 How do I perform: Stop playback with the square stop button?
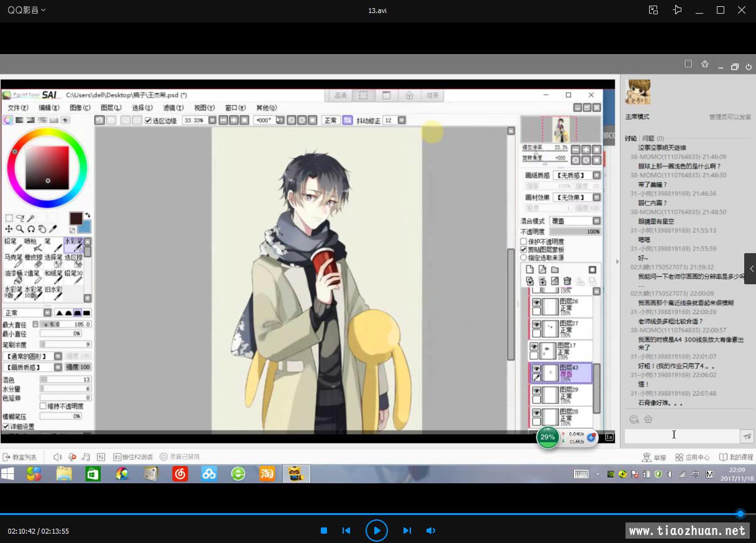tap(324, 531)
